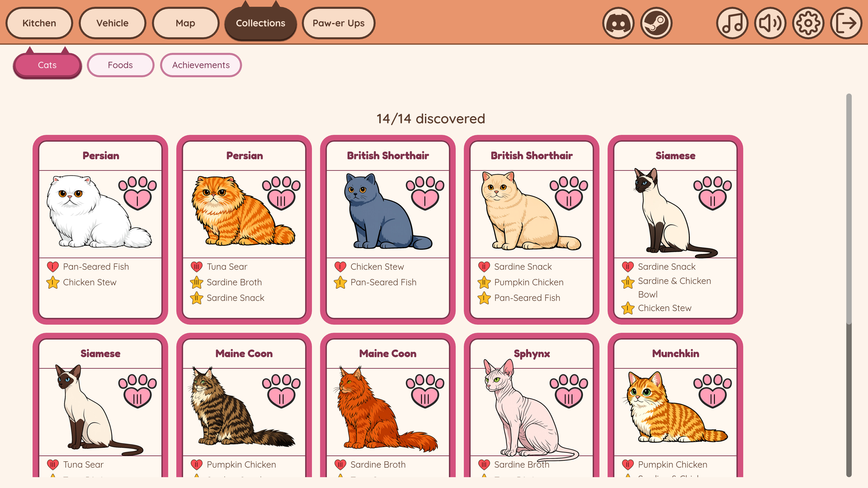Click 'Sardine & Chicken Bowl' on Siamese card
868x488 pixels.
tap(674, 288)
